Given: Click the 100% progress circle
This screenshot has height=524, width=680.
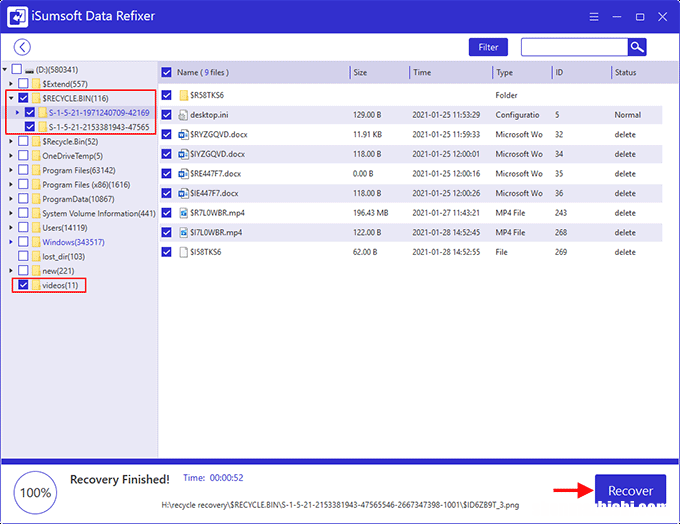Looking at the screenshot, I should [x=35, y=493].
